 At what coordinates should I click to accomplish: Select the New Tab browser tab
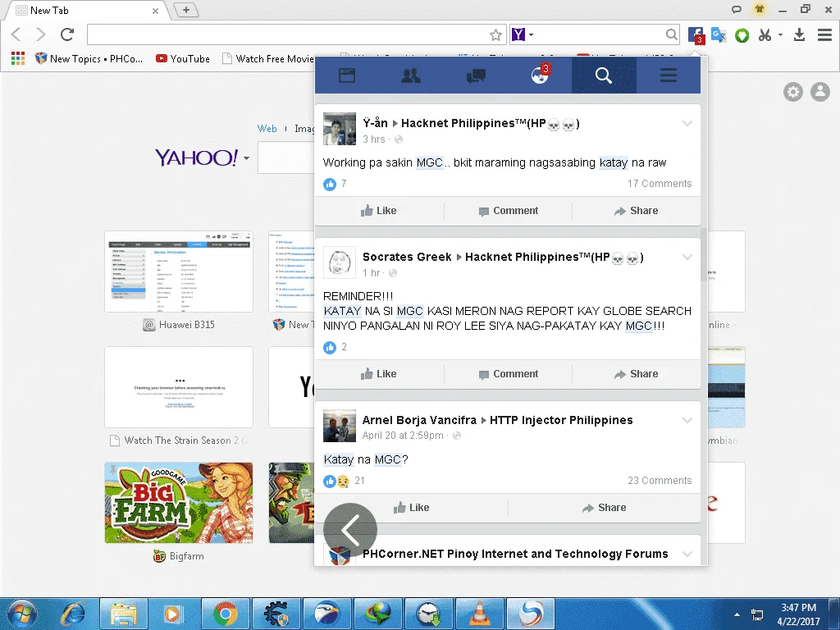(85, 10)
